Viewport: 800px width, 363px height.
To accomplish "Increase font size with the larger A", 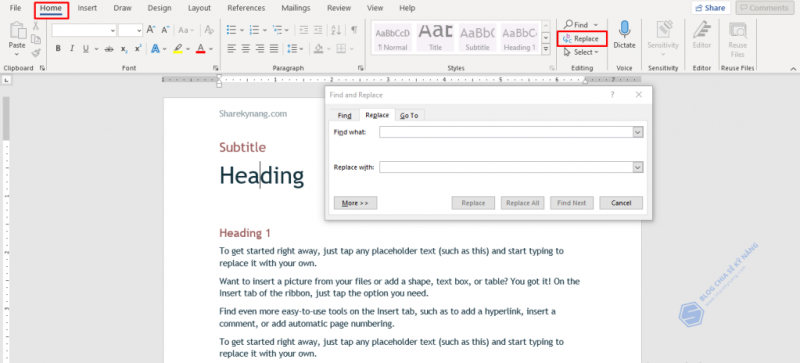I will (x=151, y=30).
